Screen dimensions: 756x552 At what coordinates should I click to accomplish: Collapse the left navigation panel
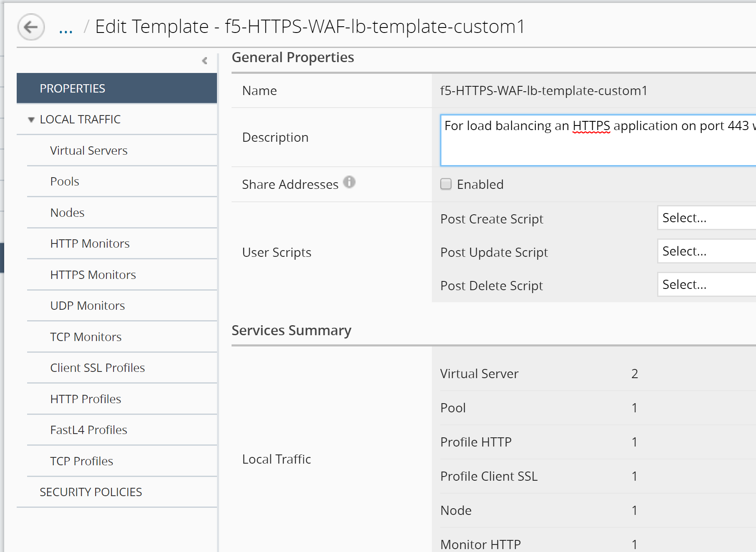(x=204, y=61)
